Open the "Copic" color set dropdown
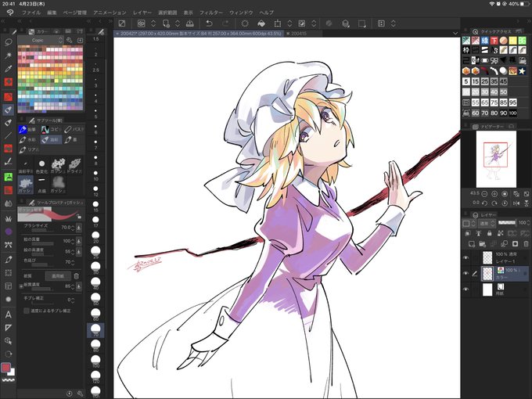 point(41,40)
